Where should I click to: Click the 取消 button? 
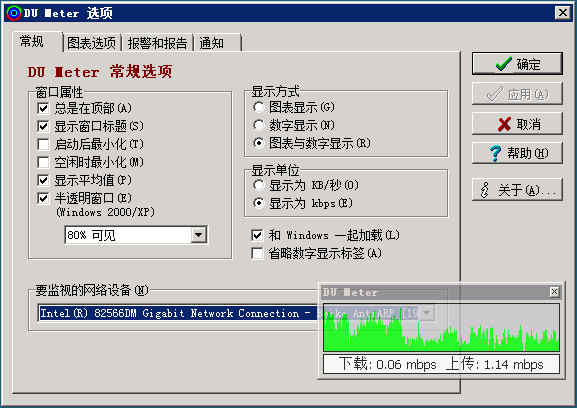click(x=517, y=124)
